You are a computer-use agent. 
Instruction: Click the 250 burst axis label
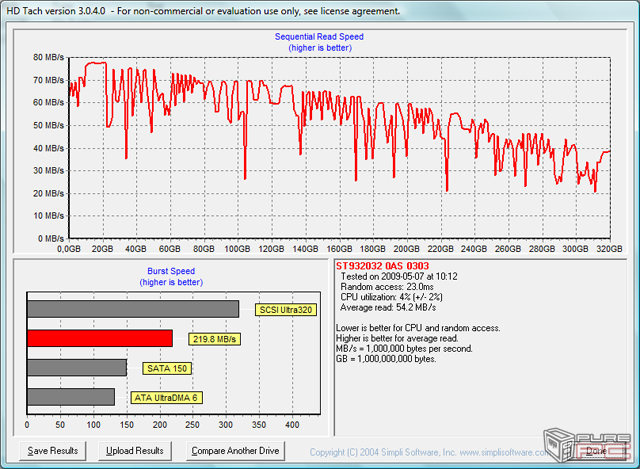coord(192,425)
